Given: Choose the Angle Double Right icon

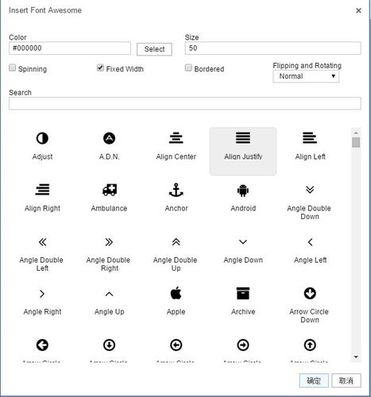Looking at the screenshot, I should click(109, 242).
